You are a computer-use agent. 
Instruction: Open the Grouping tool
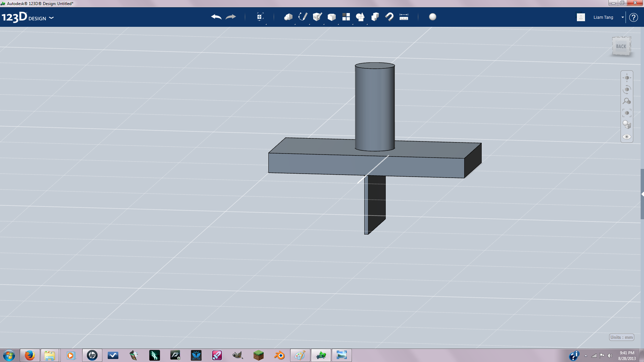360,17
